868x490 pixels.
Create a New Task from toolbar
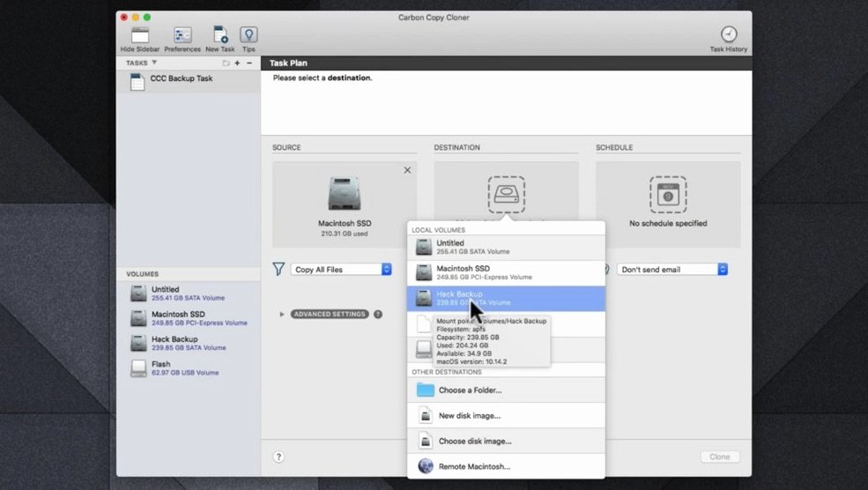tap(220, 35)
